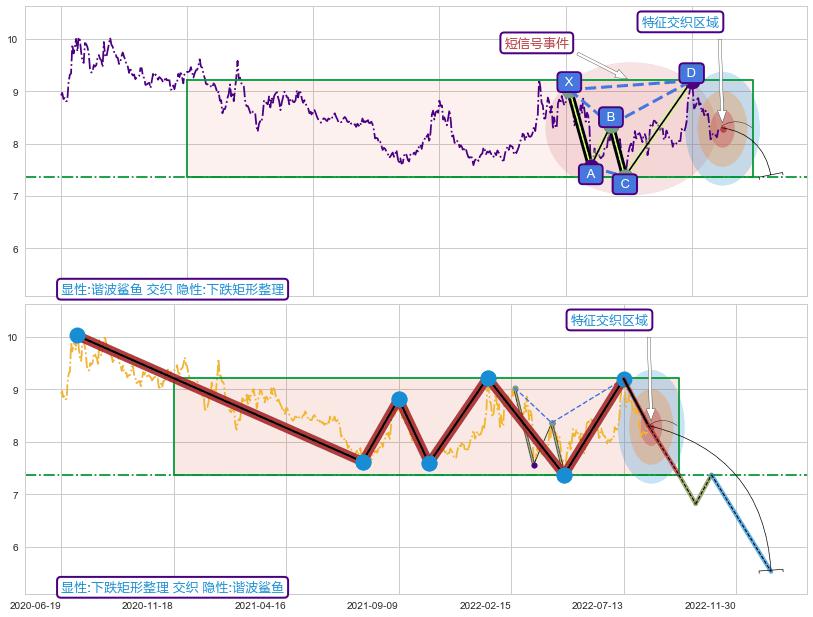Click red center of upper chart's concentric ellipses
The image size is (813, 617).
pyautogui.click(x=722, y=129)
